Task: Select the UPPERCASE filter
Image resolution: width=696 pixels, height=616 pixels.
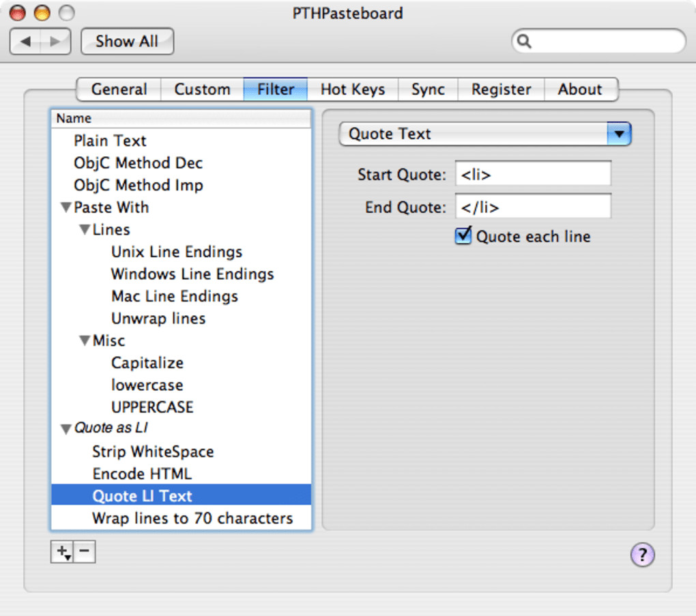Action: [181, 407]
